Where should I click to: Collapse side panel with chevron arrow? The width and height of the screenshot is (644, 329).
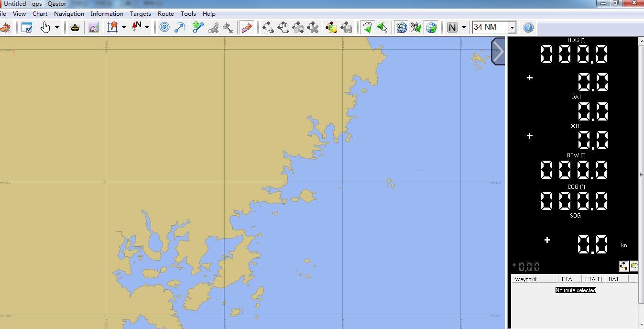(x=498, y=52)
